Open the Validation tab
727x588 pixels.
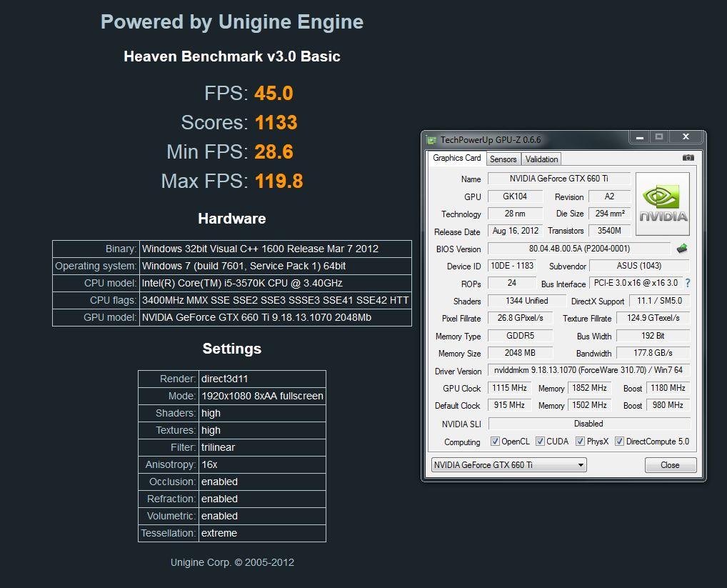click(541, 159)
